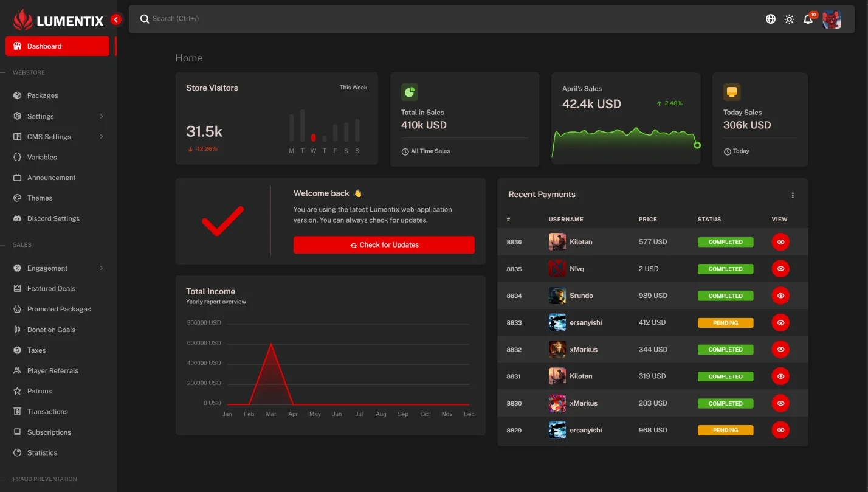View payment 8829 with eye button
Screen dimensions: 868x492
tap(780, 430)
